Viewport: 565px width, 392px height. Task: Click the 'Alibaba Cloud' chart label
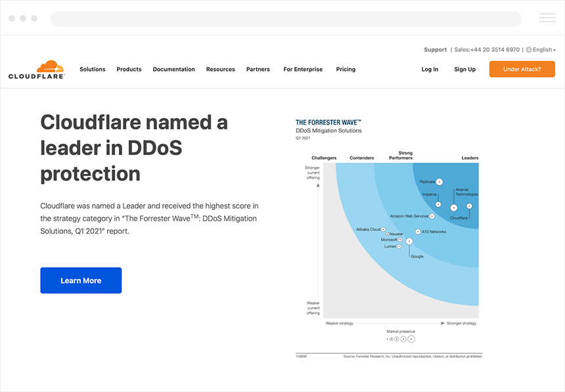click(369, 230)
